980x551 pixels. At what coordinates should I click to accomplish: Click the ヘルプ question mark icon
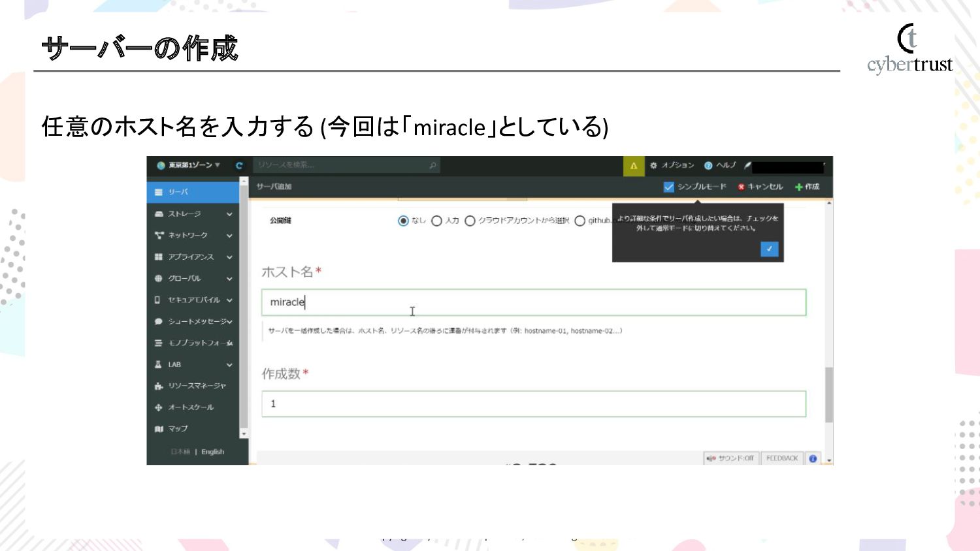click(708, 165)
